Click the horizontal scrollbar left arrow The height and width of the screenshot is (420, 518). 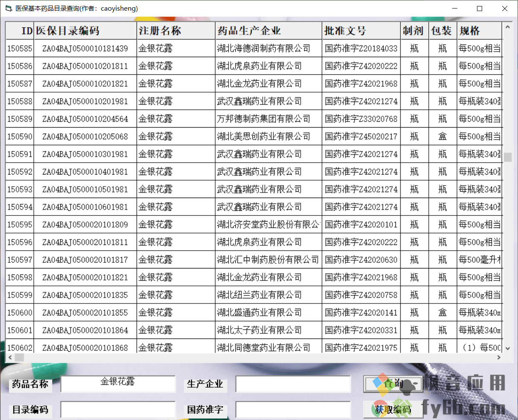[10, 358]
